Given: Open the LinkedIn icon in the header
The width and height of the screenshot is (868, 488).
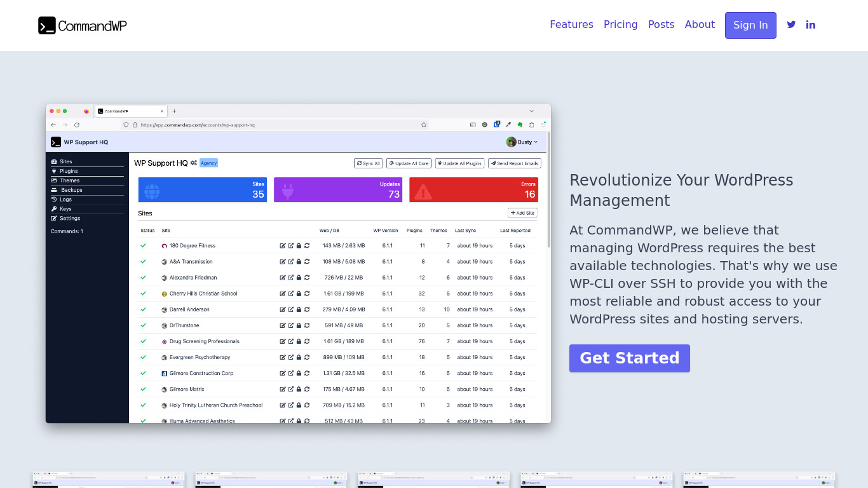Looking at the screenshot, I should (811, 25).
